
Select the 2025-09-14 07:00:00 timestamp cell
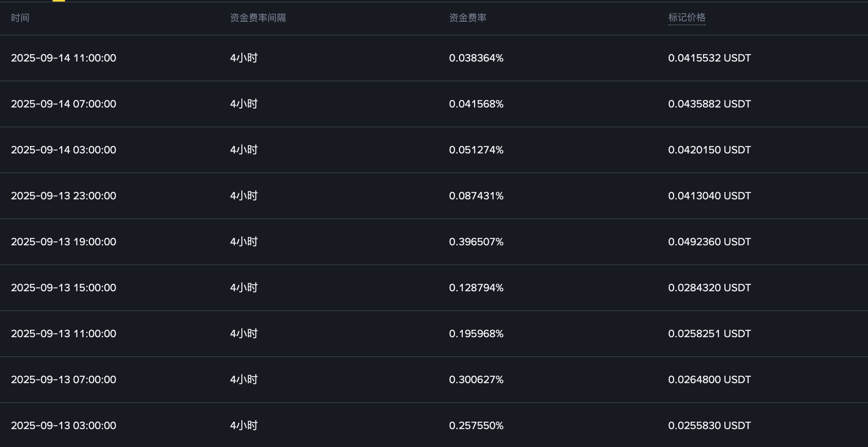(63, 104)
